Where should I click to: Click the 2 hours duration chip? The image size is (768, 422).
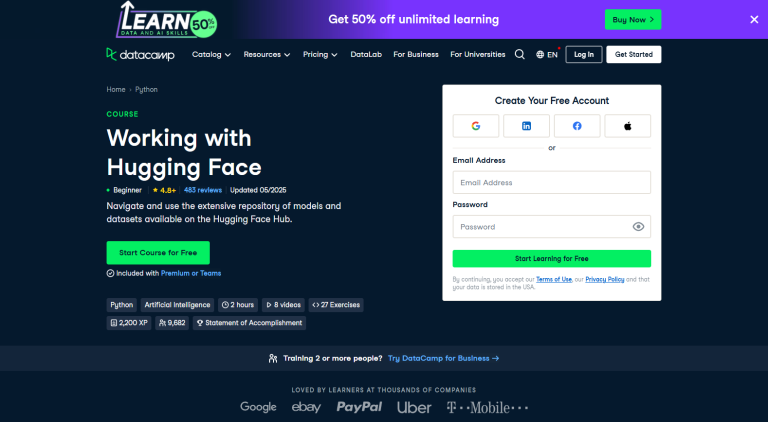[x=238, y=305]
